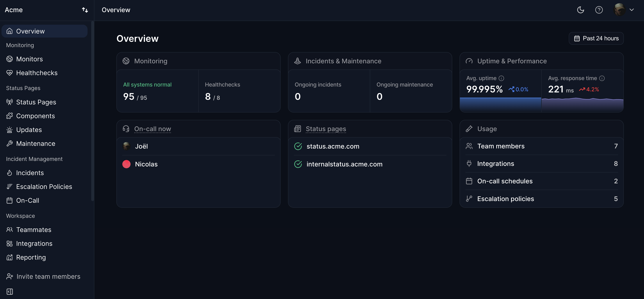
Task: Click the Healthchecks heart-pulse icon
Action: tap(10, 73)
